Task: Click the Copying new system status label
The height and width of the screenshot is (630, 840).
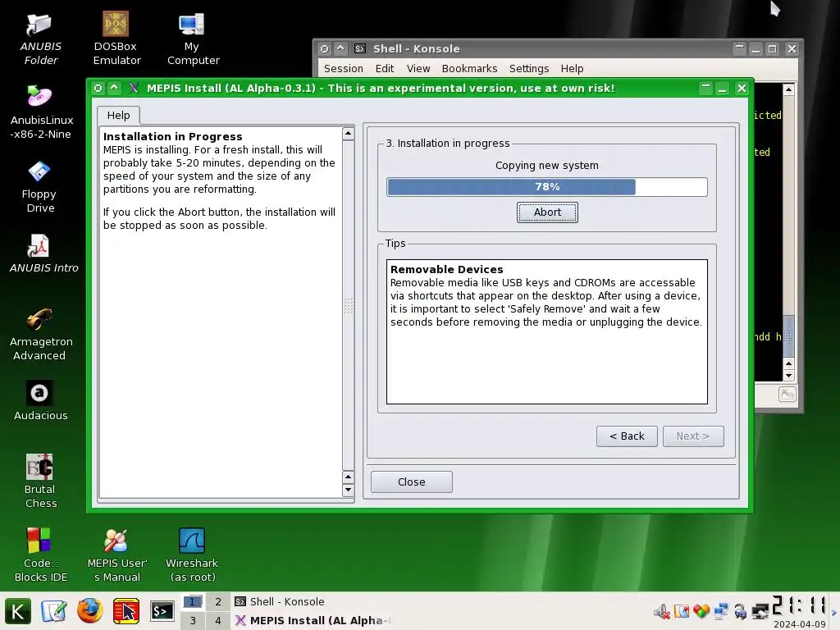Action: pos(547,166)
